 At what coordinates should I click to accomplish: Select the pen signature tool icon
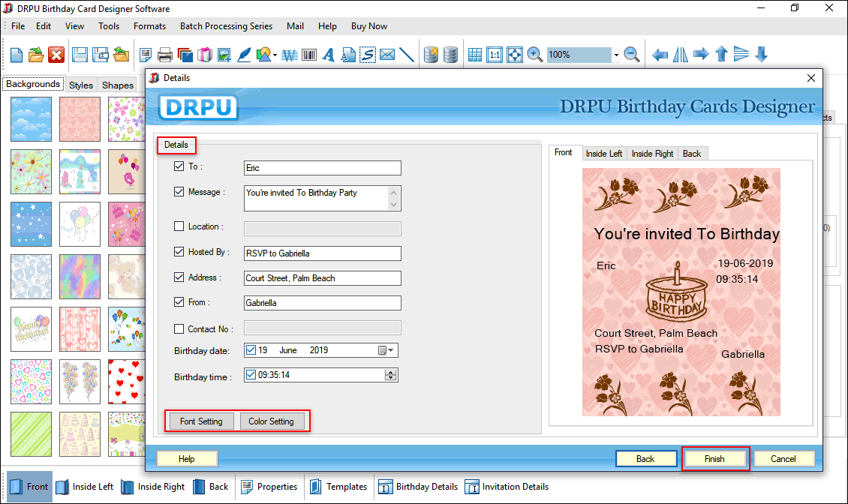(244, 55)
